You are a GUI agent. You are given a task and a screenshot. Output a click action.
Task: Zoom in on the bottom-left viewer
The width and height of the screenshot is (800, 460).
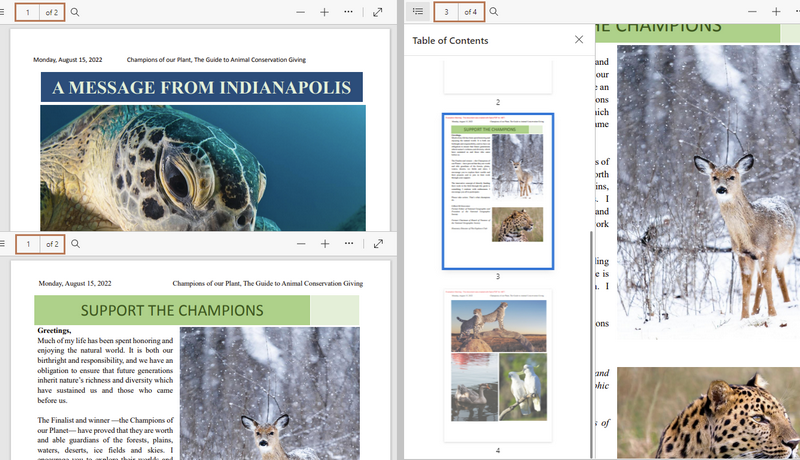click(x=325, y=244)
